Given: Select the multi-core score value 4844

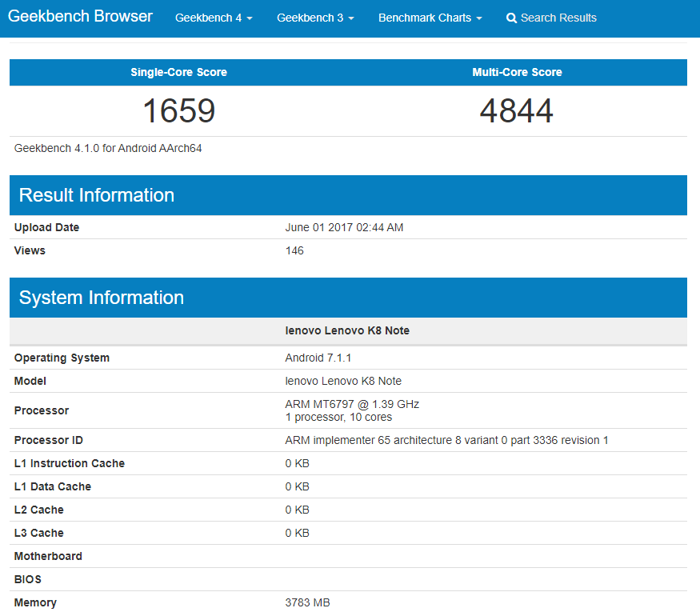Looking at the screenshot, I should tap(517, 110).
